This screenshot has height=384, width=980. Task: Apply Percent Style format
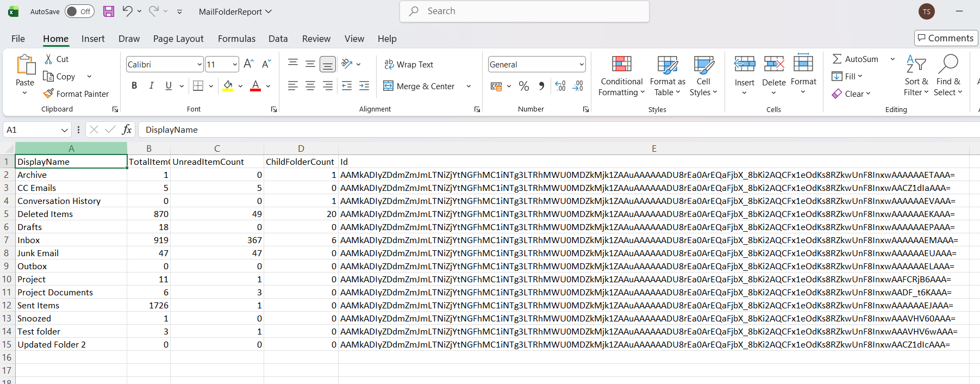[x=524, y=86]
